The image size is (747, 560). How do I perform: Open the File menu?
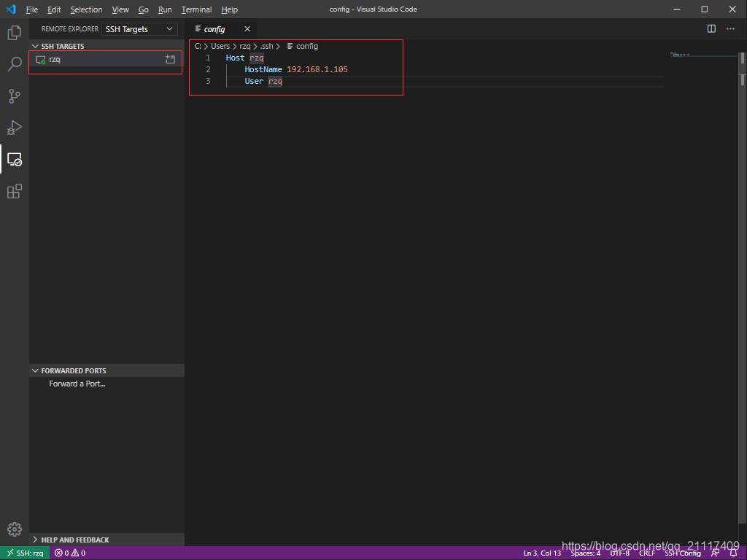coord(32,9)
